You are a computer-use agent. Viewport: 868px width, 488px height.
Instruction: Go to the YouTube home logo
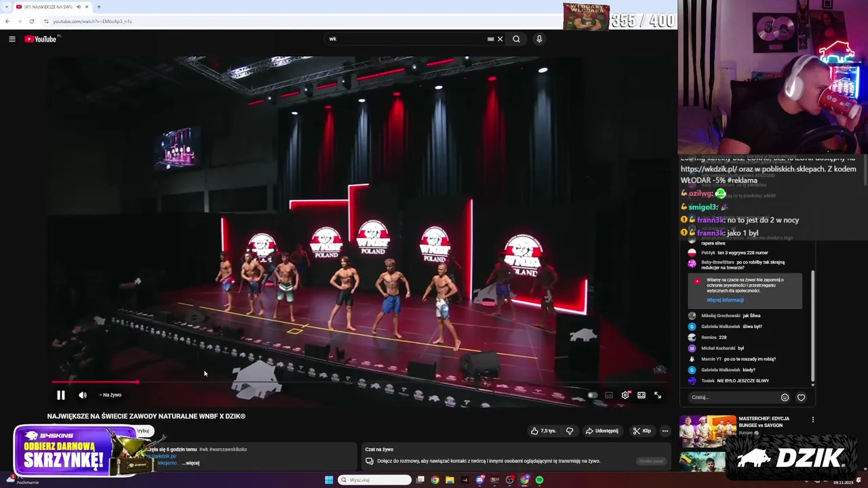point(42,39)
